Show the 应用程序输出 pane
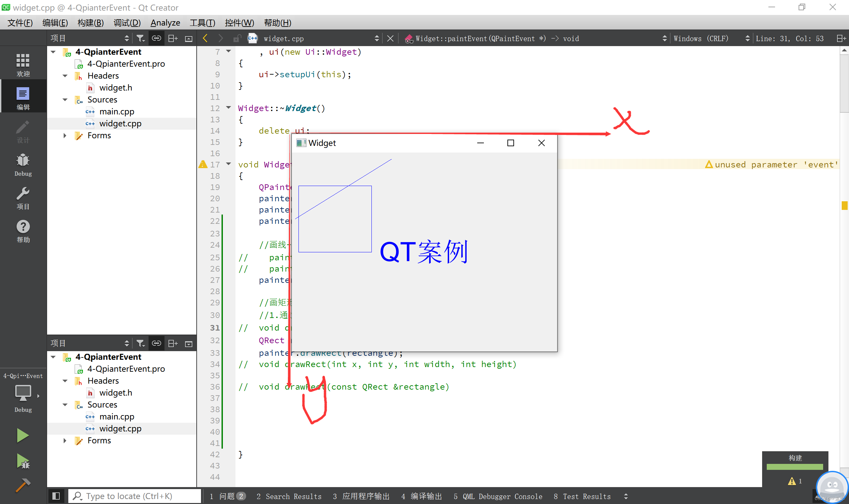This screenshot has width=849, height=504. (x=361, y=496)
